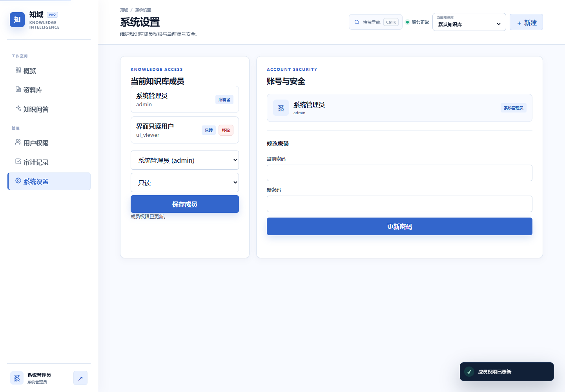Click the 资料库 document icon
565x392 pixels.
[x=18, y=89]
